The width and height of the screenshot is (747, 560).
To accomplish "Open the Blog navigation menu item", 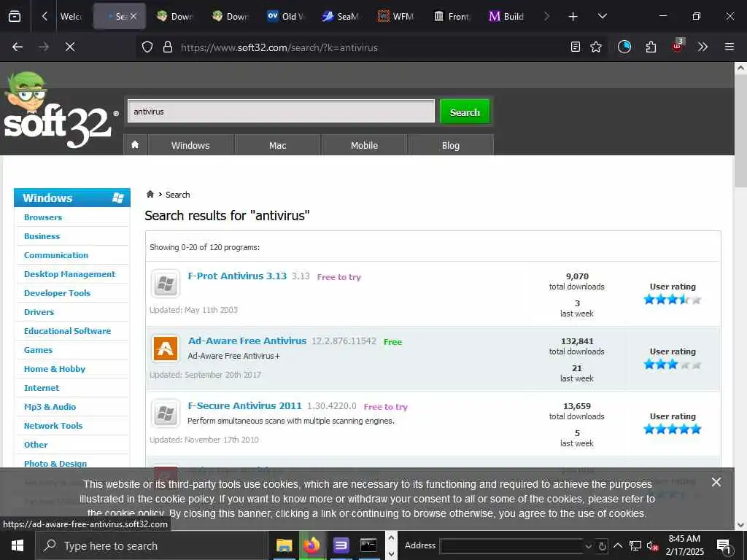I will [x=451, y=145].
